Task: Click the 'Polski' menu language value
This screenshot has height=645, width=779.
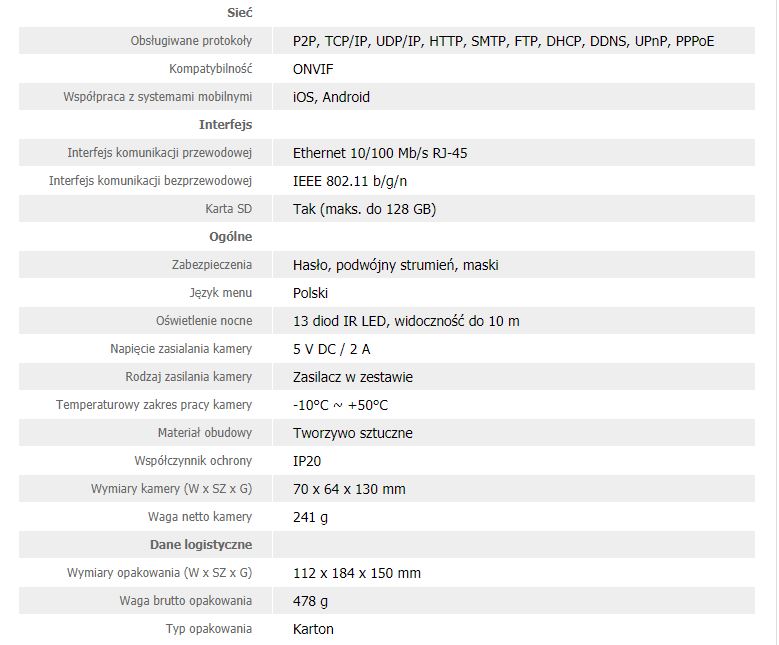Action: [x=311, y=293]
